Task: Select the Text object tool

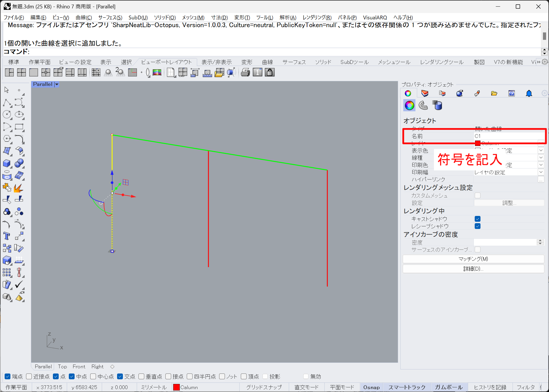Action: (7, 236)
